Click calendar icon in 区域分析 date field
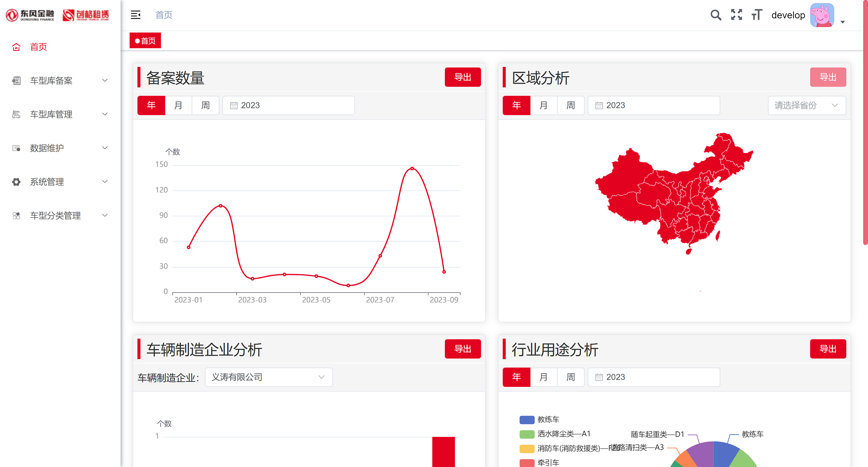Image resolution: width=868 pixels, height=467 pixels. (599, 105)
